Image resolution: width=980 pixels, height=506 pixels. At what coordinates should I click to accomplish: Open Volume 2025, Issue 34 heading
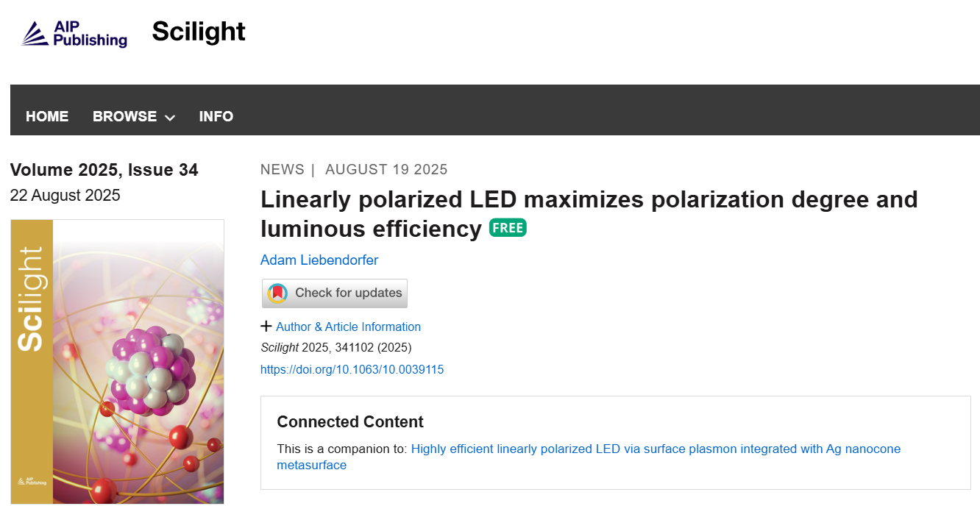pyautogui.click(x=104, y=170)
